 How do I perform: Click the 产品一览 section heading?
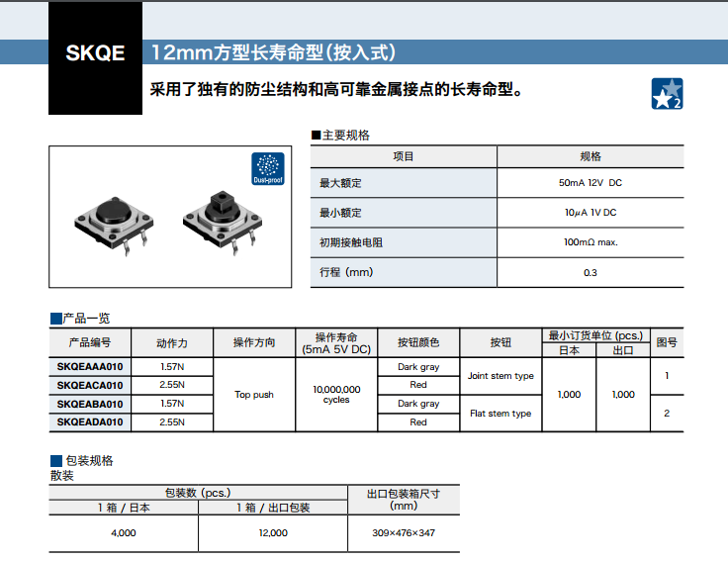(80, 319)
